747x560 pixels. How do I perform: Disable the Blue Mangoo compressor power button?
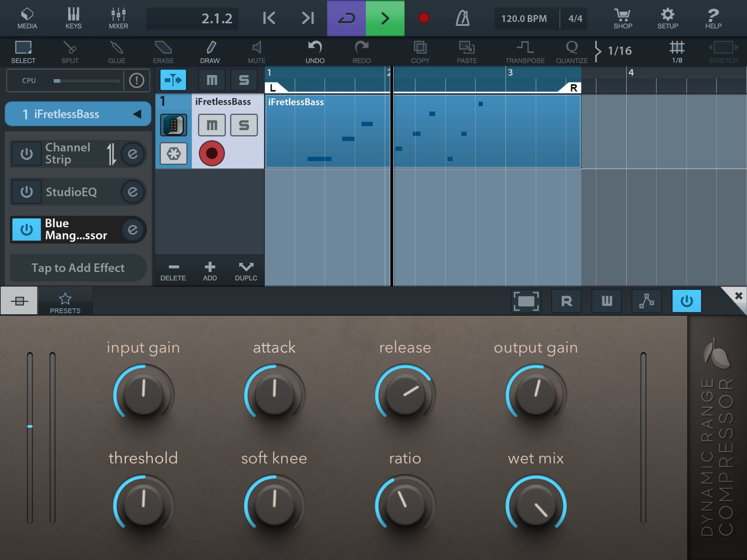point(26,230)
